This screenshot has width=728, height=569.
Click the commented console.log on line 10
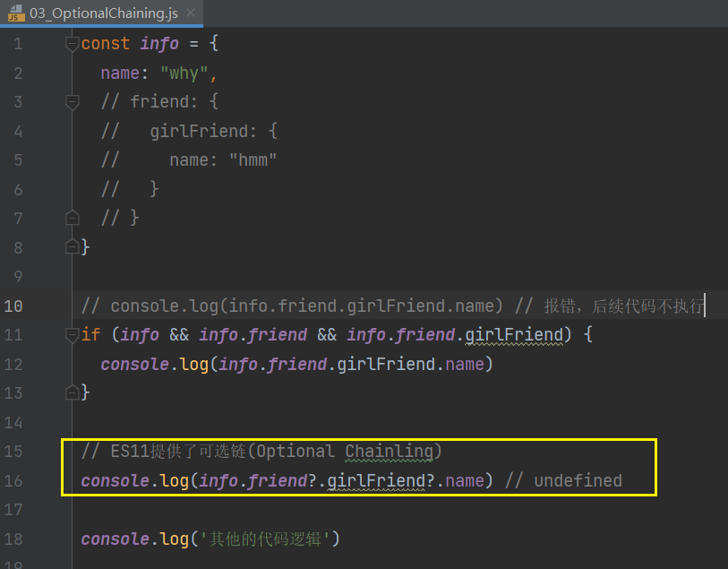pos(292,306)
